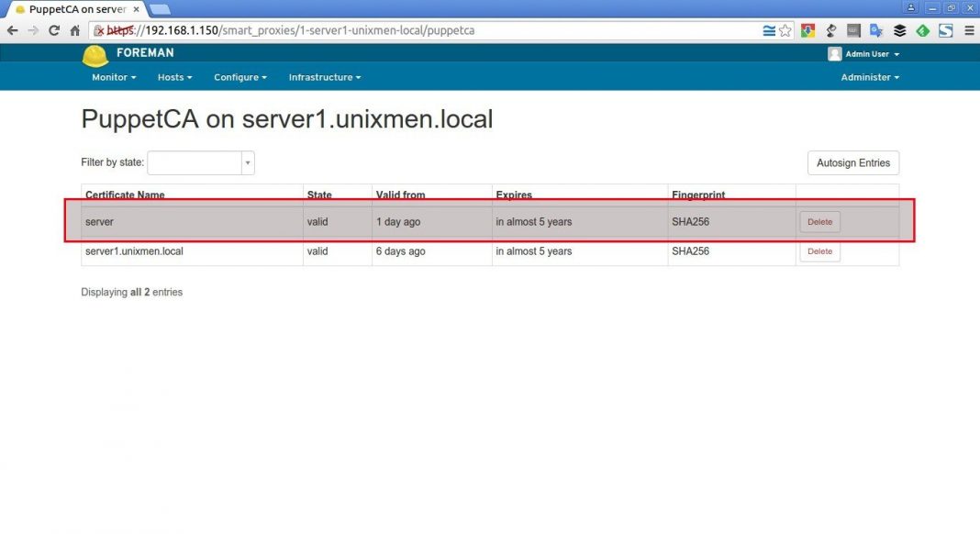Open the gray square extension icon
The height and width of the screenshot is (534, 980).
click(x=853, y=30)
